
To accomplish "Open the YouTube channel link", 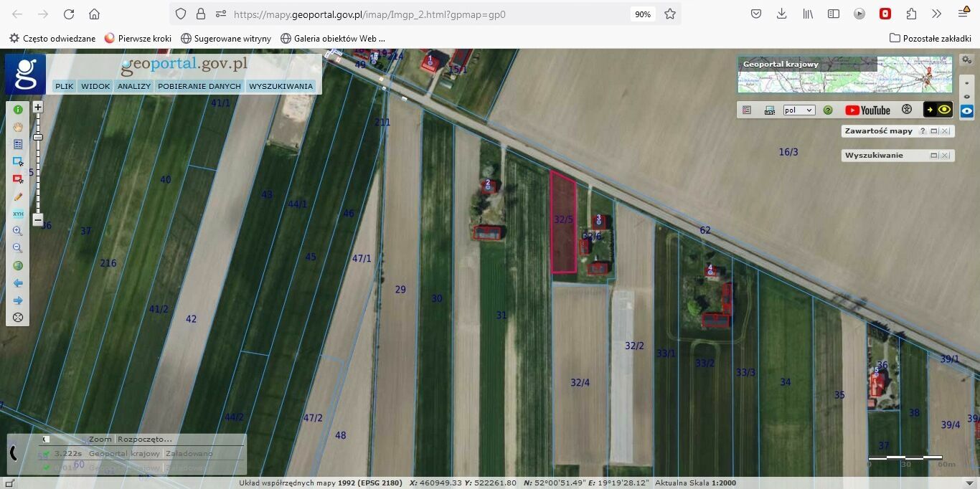I will tap(867, 110).
